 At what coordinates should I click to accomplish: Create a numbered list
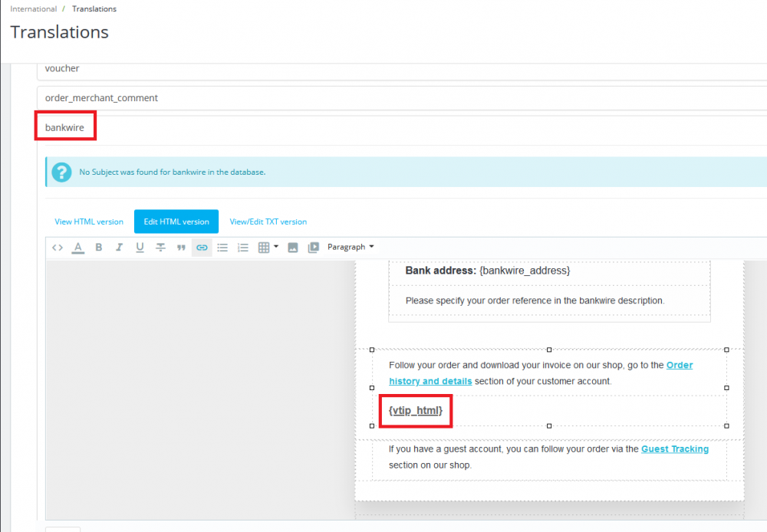(x=243, y=248)
